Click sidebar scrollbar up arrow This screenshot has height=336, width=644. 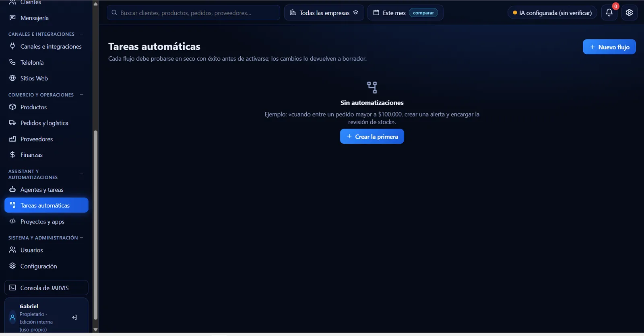[x=95, y=4]
